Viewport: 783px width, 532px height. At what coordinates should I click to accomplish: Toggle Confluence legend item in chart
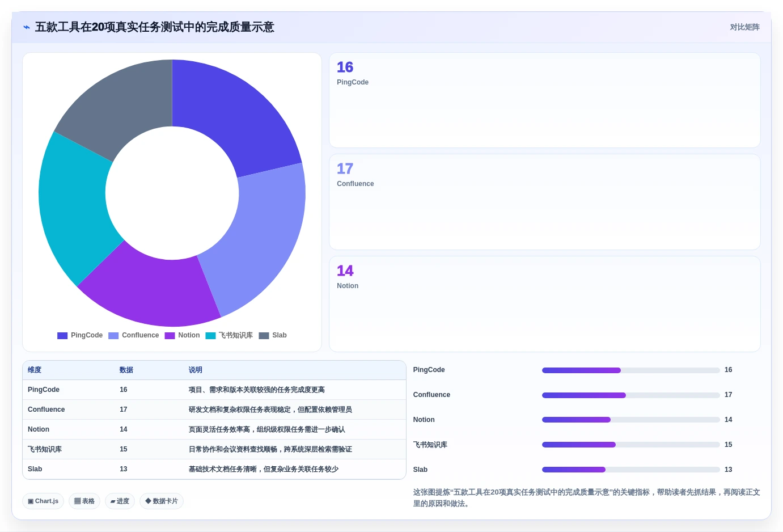coord(134,335)
